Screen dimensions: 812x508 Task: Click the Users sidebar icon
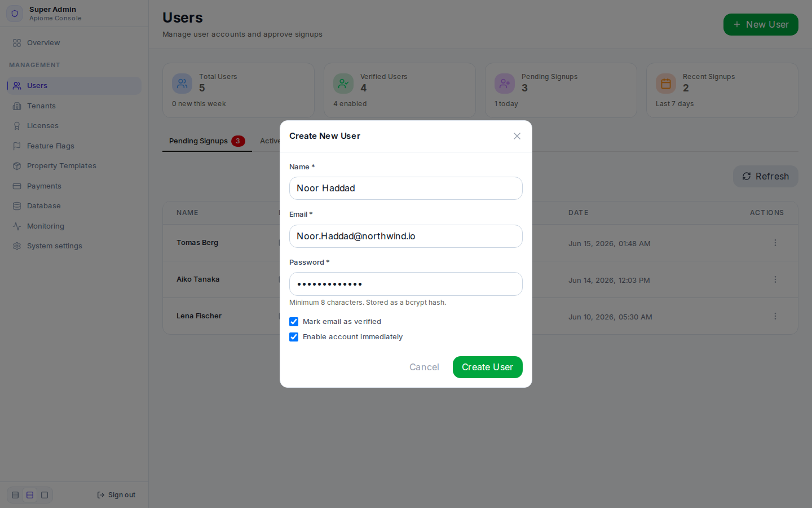[17, 86]
